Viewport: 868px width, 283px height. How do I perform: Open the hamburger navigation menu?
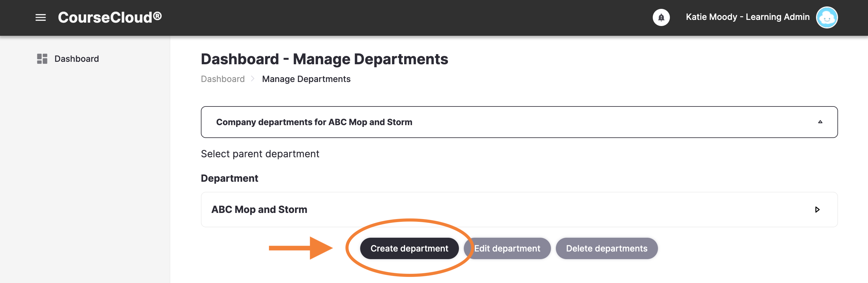tap(40, 17)
